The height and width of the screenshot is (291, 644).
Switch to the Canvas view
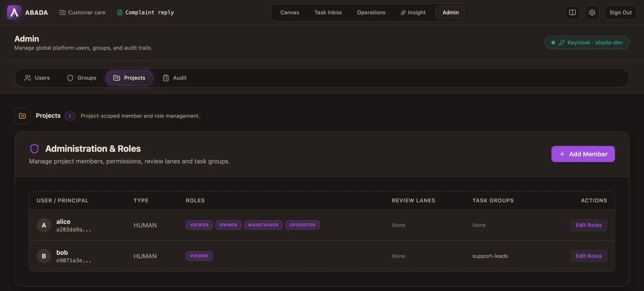pyautogui.click(x=290, y=12)
